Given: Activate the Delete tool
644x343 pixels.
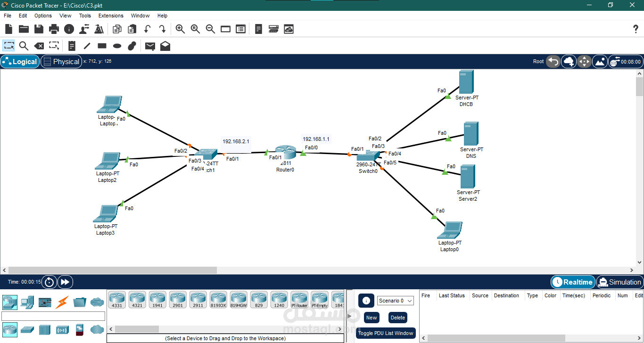Looking at the screenshot, I should (x=39, y=46).
